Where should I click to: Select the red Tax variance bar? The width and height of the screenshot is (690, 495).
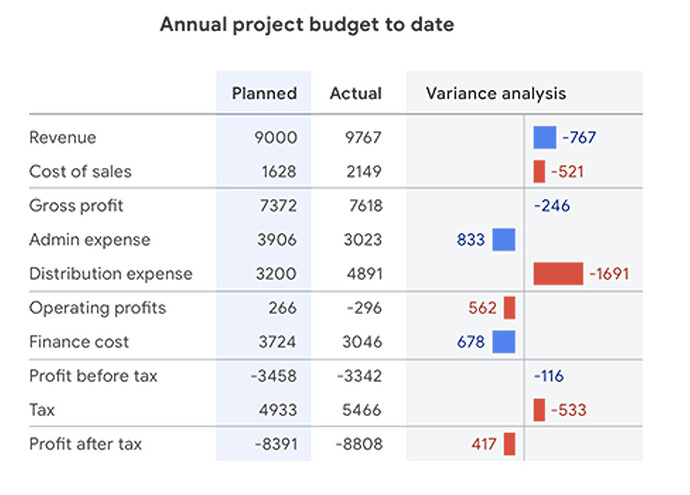pyautogui.click(x=539, y=410)
